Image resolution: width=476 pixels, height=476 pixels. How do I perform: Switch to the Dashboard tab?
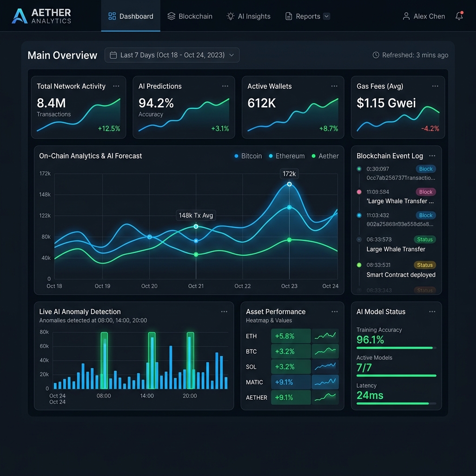point(130,16)
